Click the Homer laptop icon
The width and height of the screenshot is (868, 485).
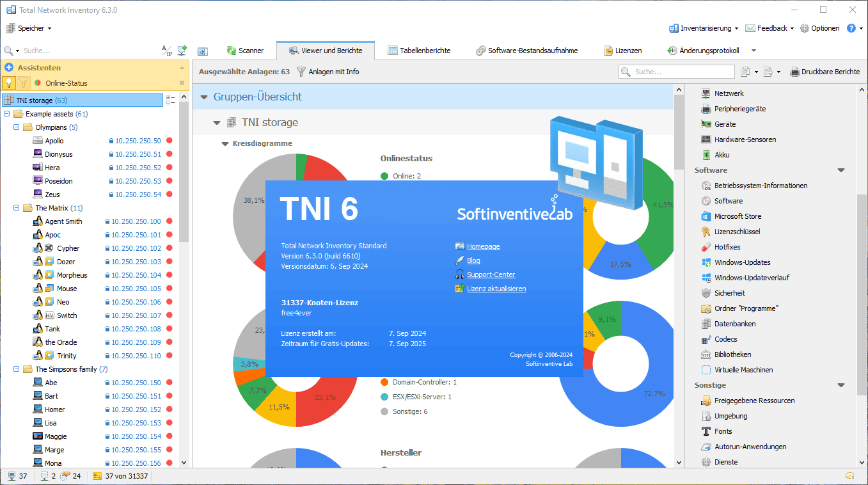pos(37,409)
